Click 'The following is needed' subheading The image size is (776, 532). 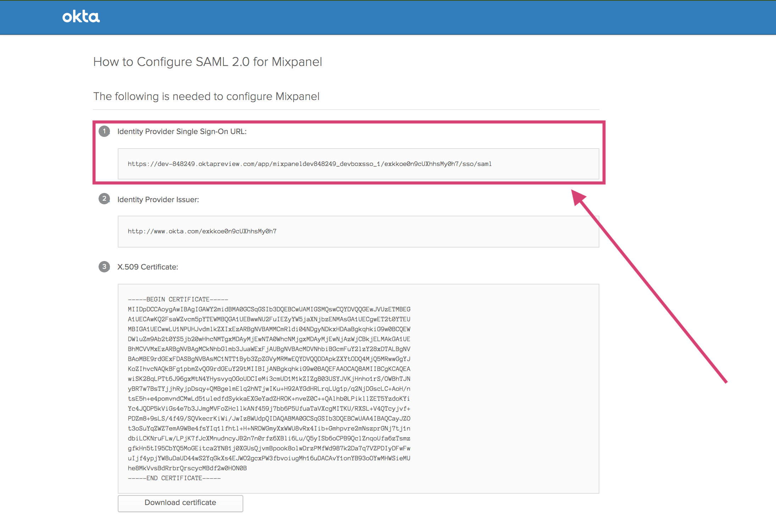point(206,96)
